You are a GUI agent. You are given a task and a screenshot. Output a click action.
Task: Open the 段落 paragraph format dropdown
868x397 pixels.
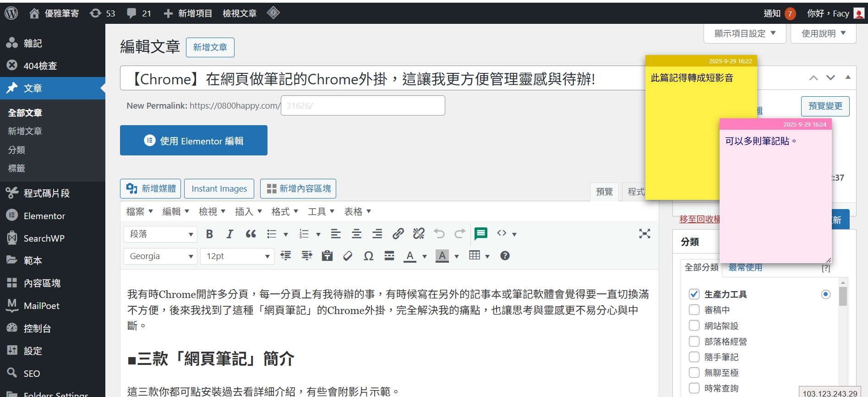click(160, 234)
